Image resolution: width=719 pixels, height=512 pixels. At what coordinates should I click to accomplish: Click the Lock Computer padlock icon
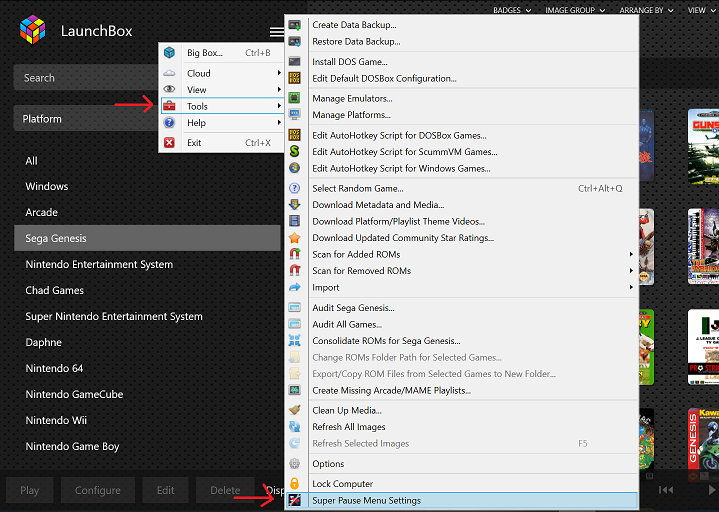pos(294,483)
